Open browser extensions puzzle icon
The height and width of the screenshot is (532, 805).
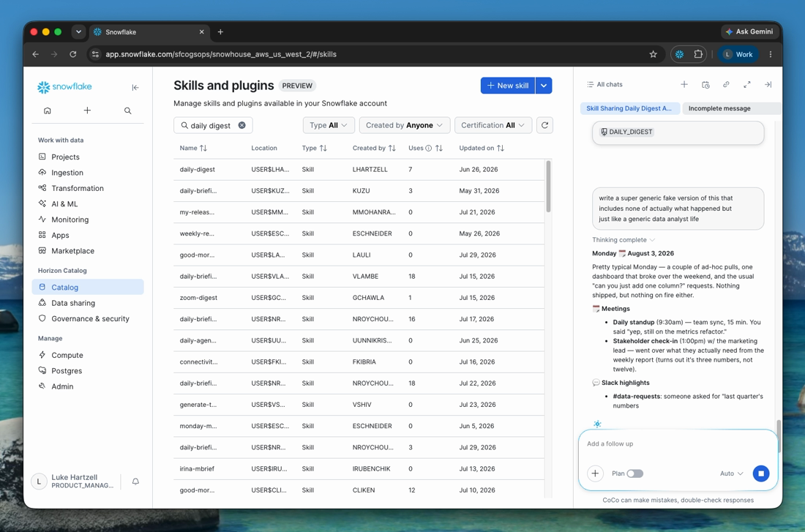698,54
